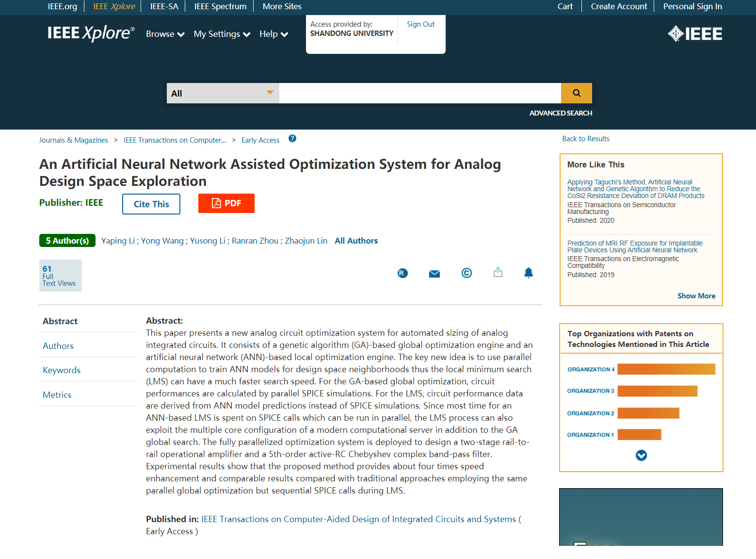Viewport: 756px width, 559px height.
Task: Click the Cite This button
Action: click(x=151, y=204)
